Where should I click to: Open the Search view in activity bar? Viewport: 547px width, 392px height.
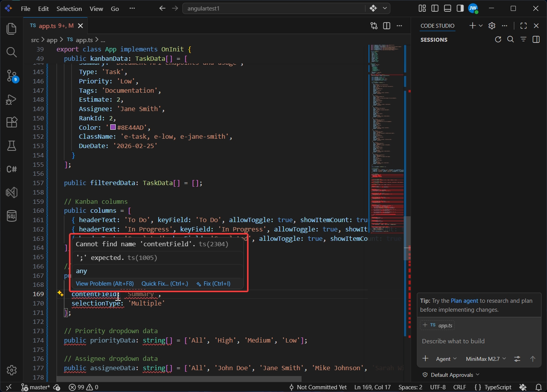[x=12, y=52]
